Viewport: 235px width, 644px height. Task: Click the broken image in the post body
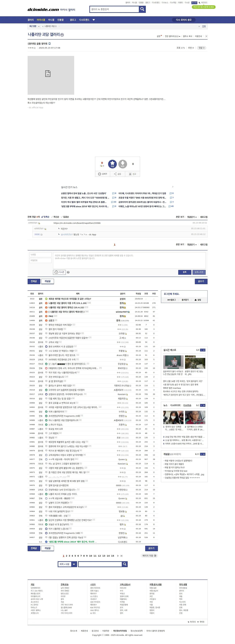click(51, 75)
